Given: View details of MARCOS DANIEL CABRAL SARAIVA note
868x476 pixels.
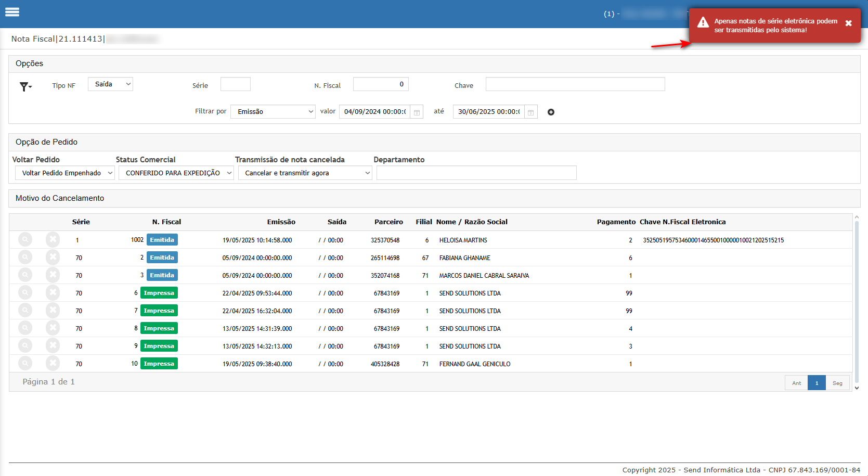Looking at the screenshot, I should (25, 275).
